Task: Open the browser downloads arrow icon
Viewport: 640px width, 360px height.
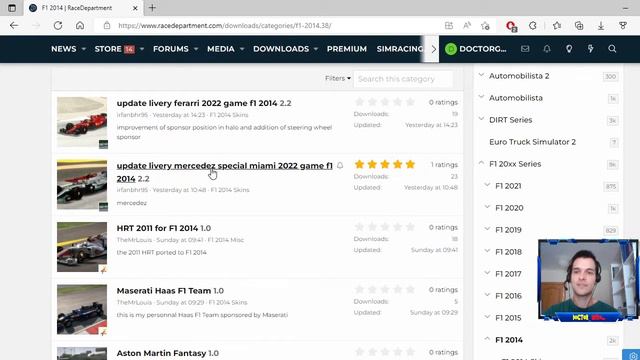Action: (x=601, y=26)
